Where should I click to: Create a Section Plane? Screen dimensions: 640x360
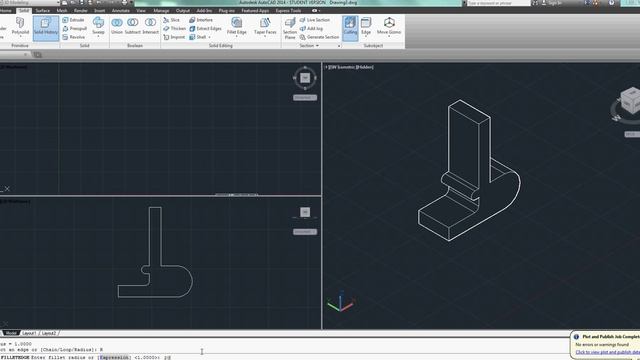(x=290, y=28)
